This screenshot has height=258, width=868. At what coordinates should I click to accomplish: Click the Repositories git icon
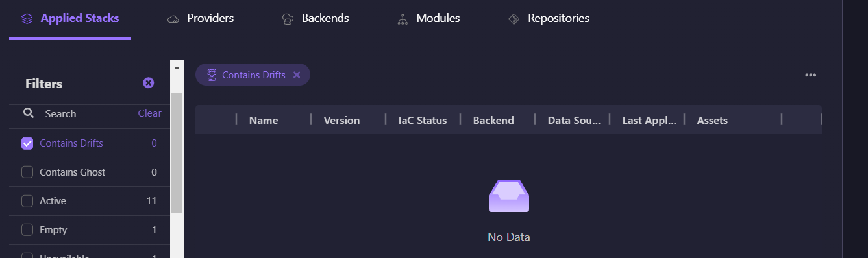[x=514, y=19]
